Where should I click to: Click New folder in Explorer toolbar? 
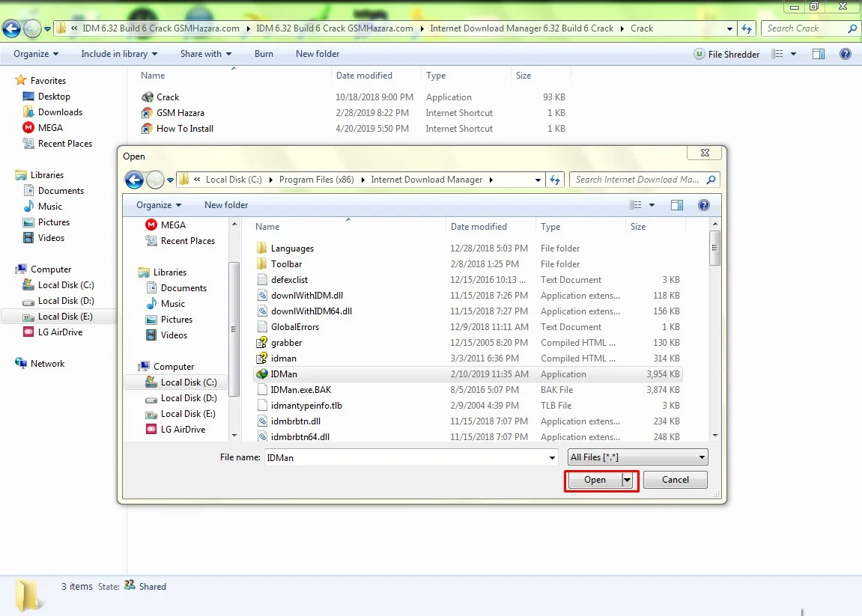tap(318, 54)
